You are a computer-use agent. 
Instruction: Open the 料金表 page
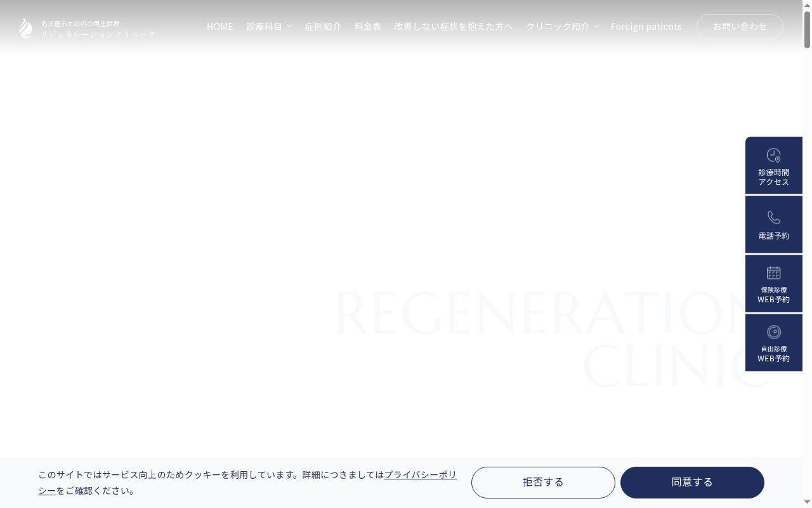pyautogui.click(x=368, y=26)
